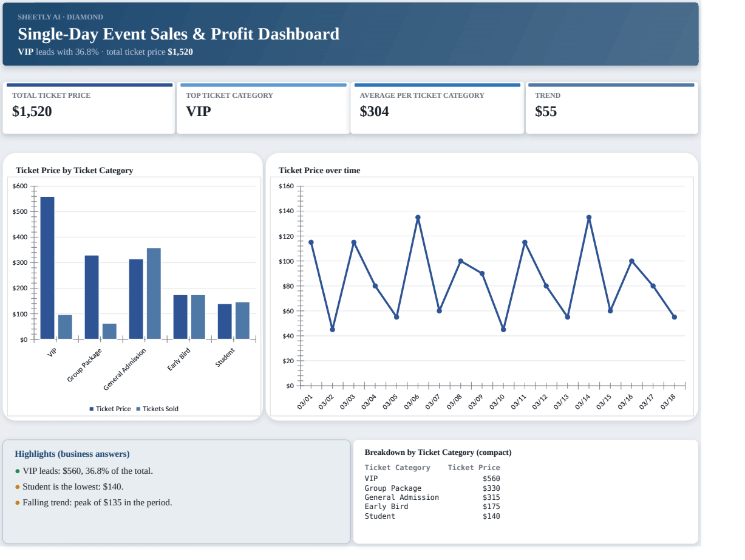Click the $80 line chart axis value

tap(287, 285)
